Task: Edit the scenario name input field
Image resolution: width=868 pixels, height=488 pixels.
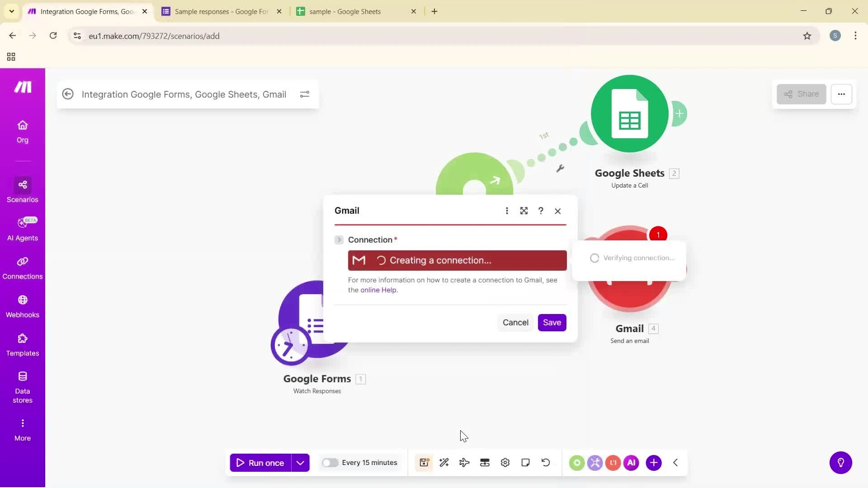Action: pos(184,94)
